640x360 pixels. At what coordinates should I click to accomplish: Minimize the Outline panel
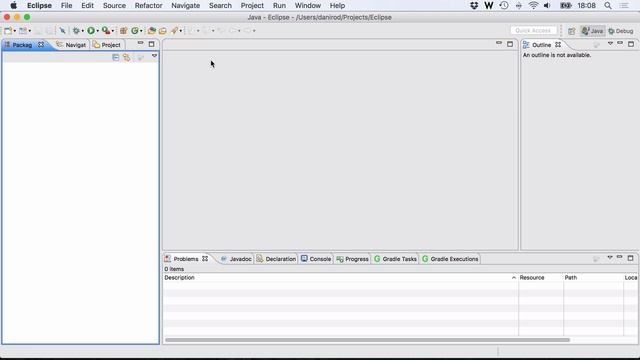pos(620,43)
